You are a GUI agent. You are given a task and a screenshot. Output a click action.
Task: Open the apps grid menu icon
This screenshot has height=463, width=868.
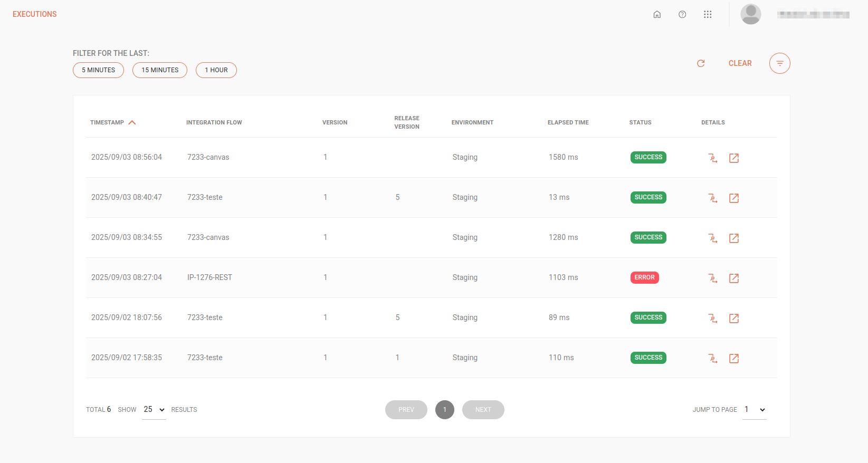pyautogui.click(x=708, y=15)
